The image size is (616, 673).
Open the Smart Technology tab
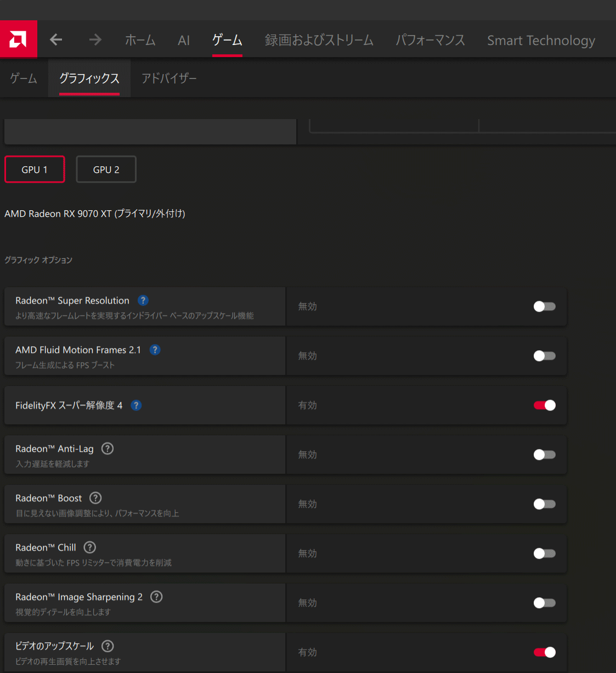[541, 40]
